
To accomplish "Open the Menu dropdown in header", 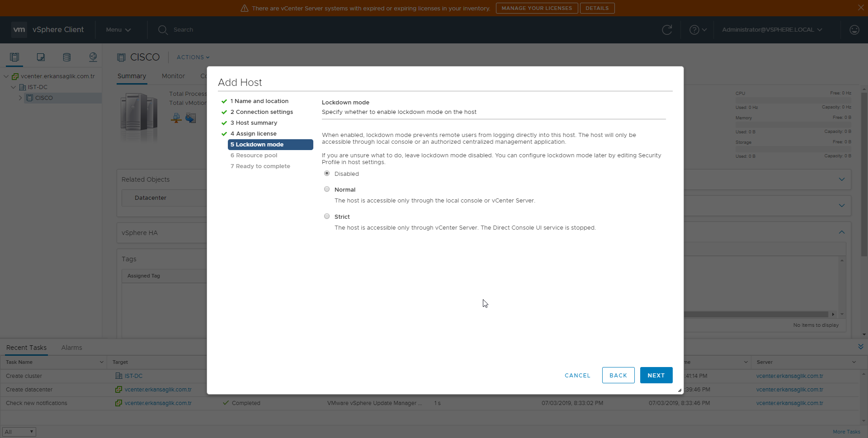I will (x=118, y=30).
